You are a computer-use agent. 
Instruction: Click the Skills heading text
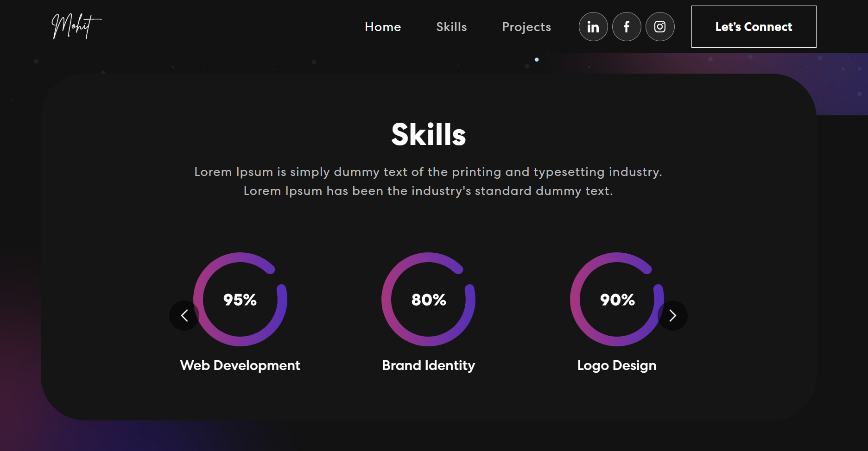tap(429, 135)
